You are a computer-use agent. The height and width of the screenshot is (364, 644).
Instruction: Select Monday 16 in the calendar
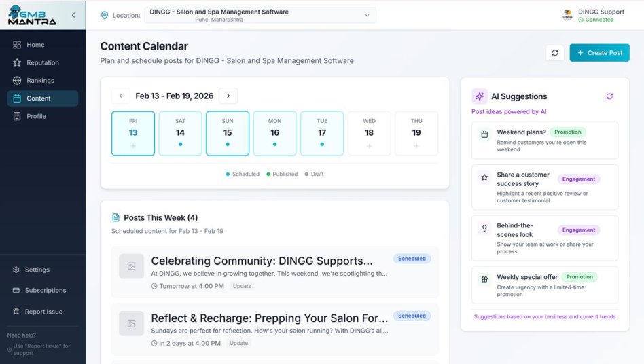click(x=274, y=133)
